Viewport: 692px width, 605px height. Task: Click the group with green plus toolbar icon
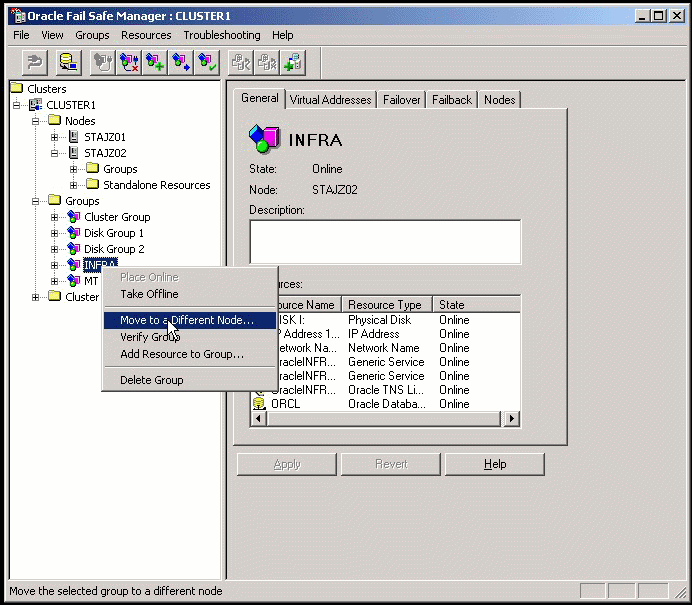point(155,63)
